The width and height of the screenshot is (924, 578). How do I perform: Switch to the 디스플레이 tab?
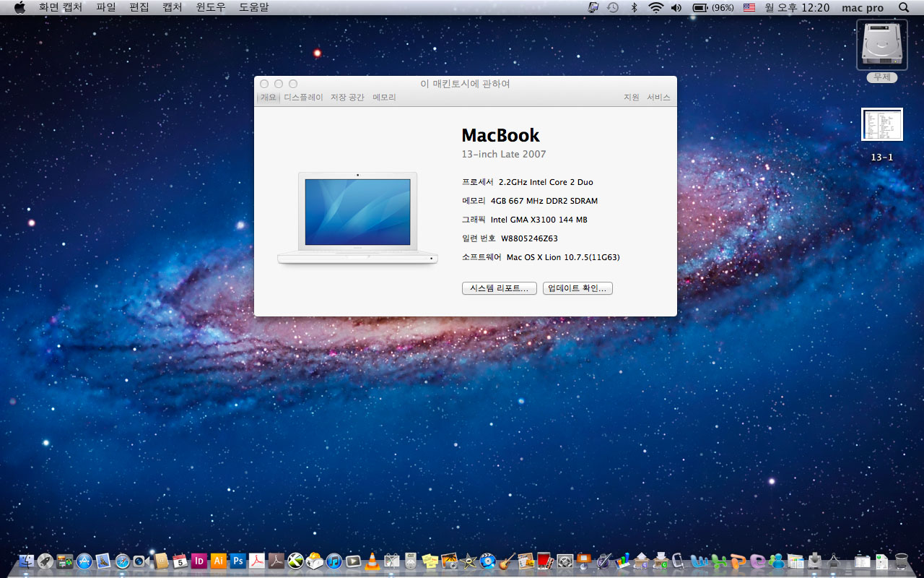coord(303,98)
